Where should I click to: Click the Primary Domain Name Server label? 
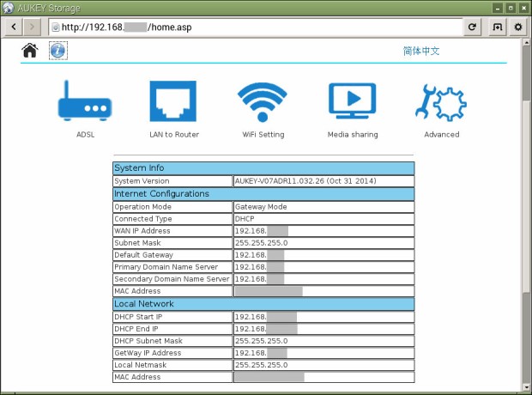166,267
